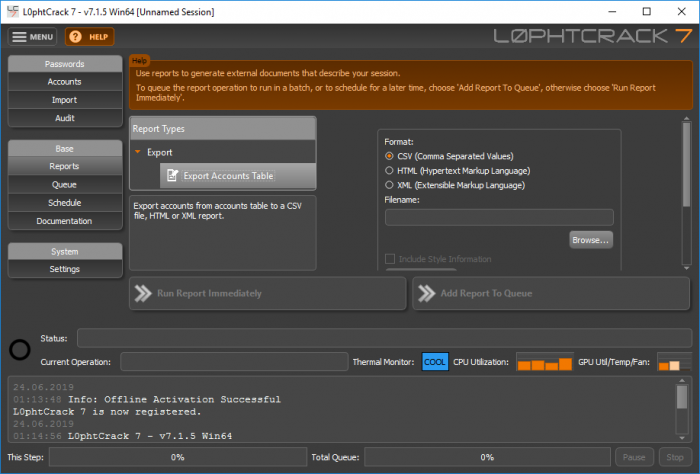Click the CPU Utilization bar graph

(x=544, y=362)
